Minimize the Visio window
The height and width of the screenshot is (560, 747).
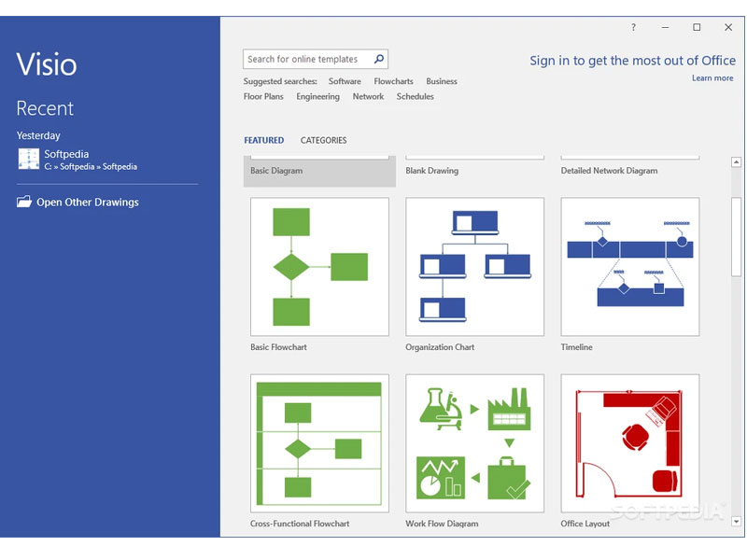(x=665, y=27)
